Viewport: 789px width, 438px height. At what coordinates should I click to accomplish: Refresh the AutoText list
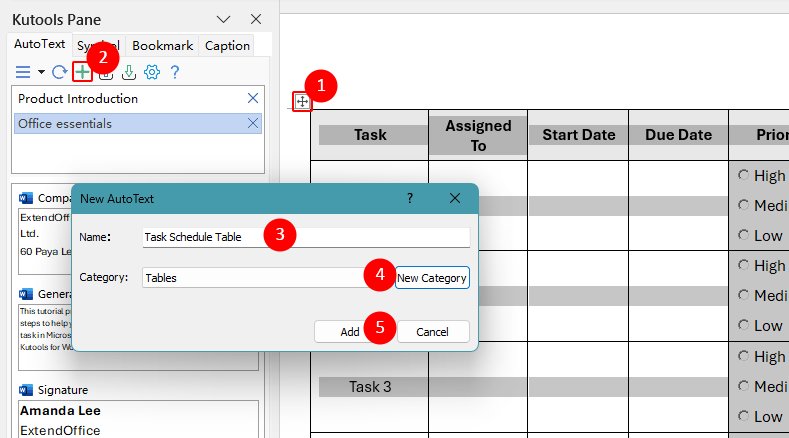tap(59, 72)
